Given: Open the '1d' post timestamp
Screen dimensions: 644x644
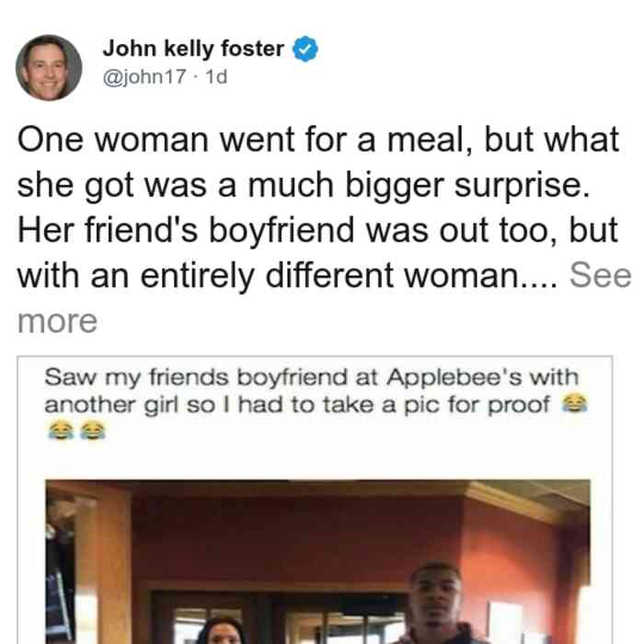Looking at the screenshot, I should click(x=216, y=76).
